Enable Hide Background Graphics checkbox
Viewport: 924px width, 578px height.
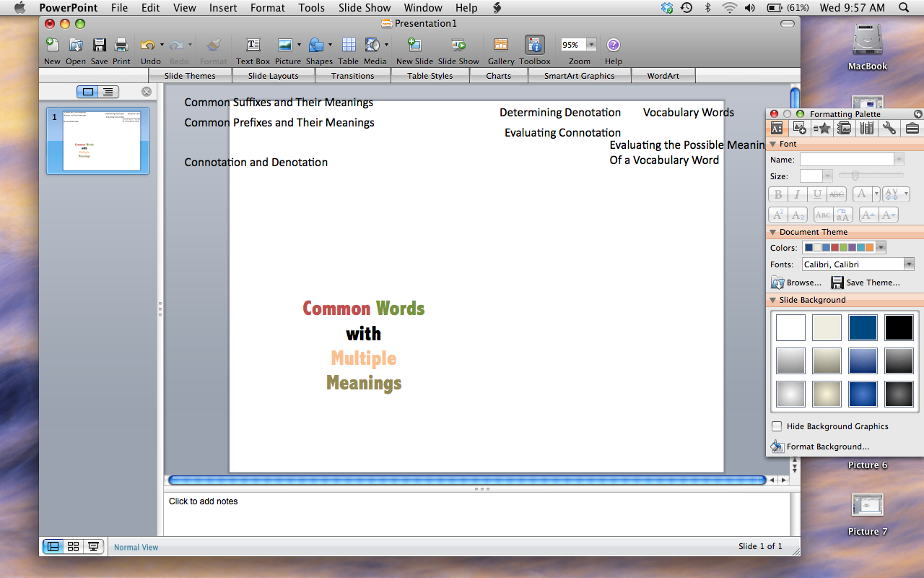pyautogui.click(x=777, y=426)
